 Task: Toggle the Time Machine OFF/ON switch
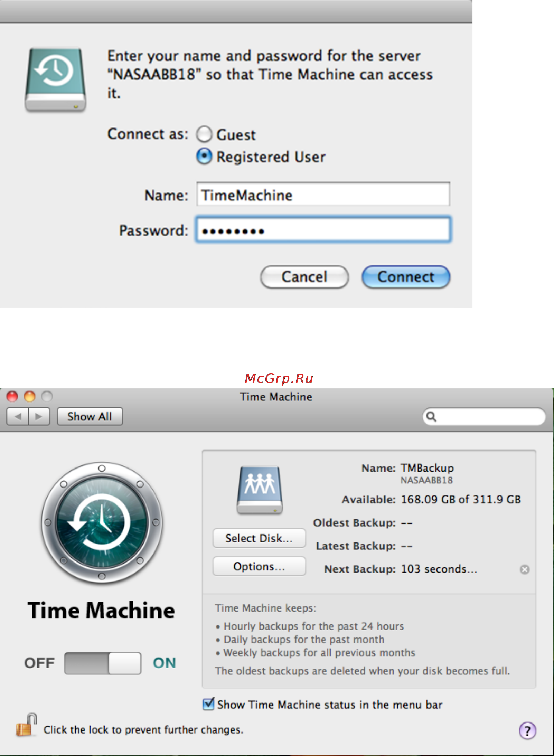[x=103, y=663]
